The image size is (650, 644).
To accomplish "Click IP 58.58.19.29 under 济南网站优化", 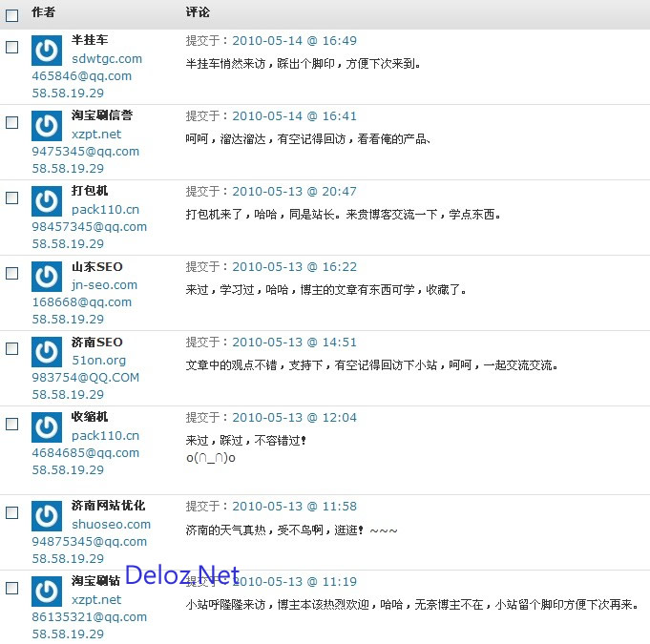I will 68,559.
